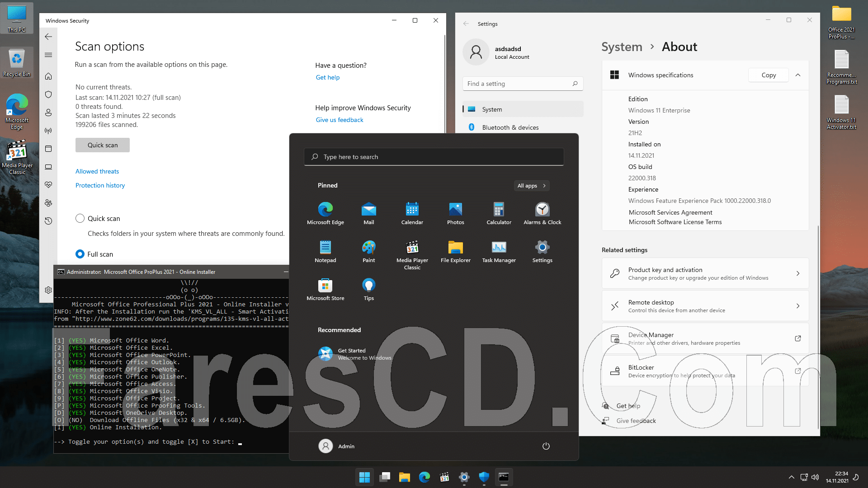The image size is (868, 488).
Task: Open Media Player Classic in Start menu
Action: (x=412, y=255)
